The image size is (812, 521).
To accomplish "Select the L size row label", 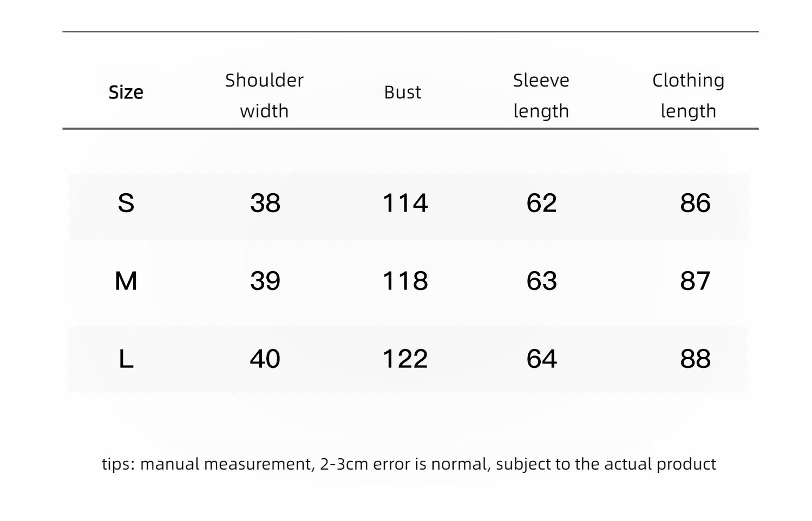I will click(126, 359).
